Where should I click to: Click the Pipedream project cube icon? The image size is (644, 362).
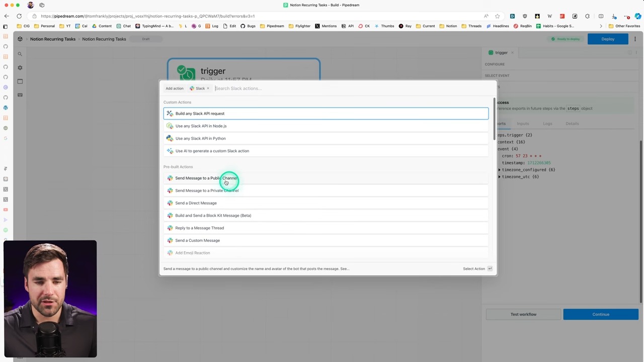coord(20,39)
